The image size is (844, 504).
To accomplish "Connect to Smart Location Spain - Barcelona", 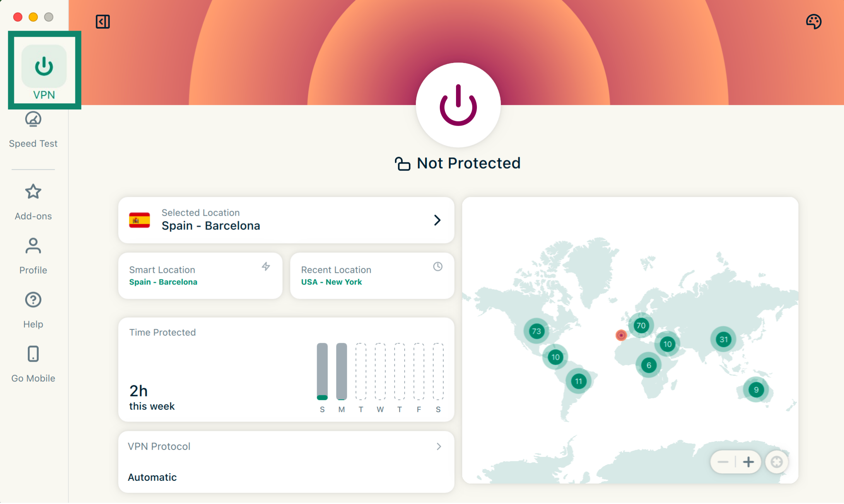I will tap(200, 276).
